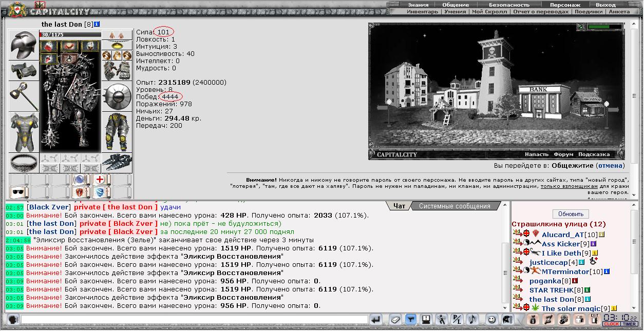Click the chat message input field
Screen dimensions: 644x331
[x=195, y=320]
